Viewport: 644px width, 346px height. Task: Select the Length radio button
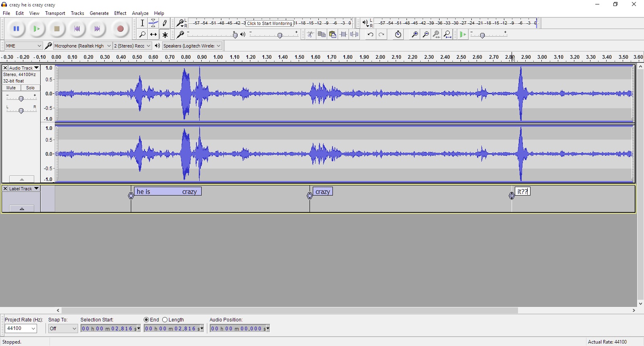tap(165, 320)
